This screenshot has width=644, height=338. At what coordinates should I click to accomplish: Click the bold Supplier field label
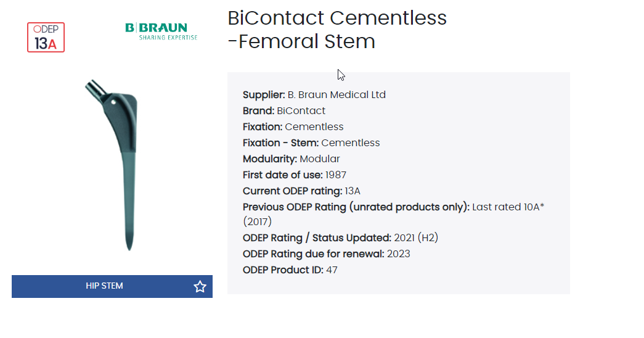coord(264,95)
